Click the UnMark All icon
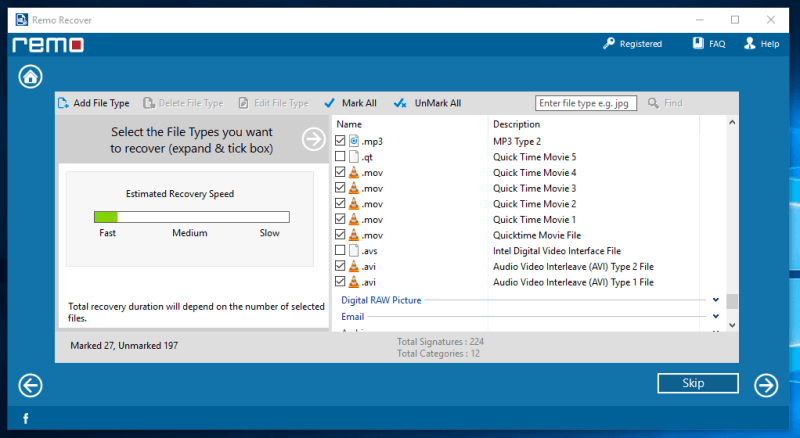The image size is (800, 438). pyautogui.click(x=400, y=103)
